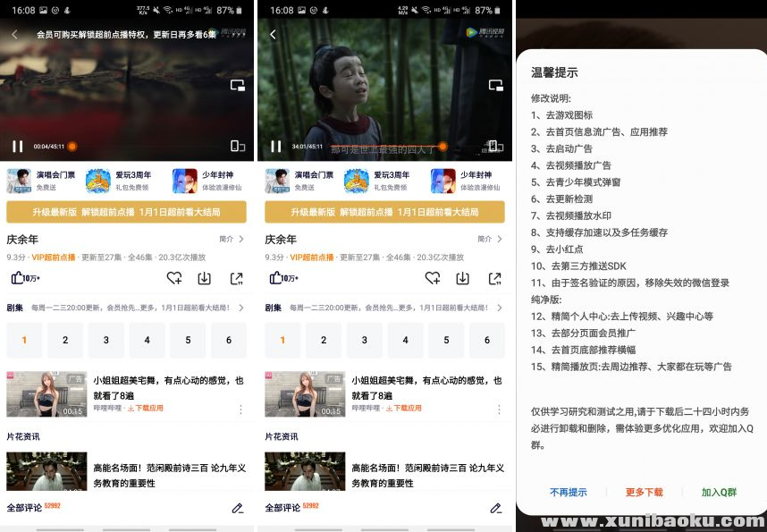
Task: Open the share icon next to download
Action: pos(234,279)
